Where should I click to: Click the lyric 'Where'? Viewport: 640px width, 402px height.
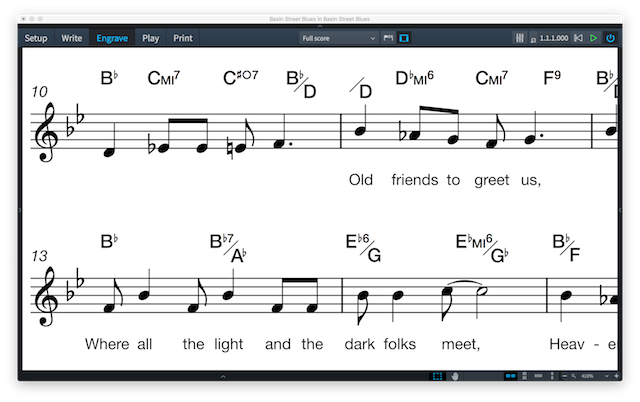(x=107, y=344)
